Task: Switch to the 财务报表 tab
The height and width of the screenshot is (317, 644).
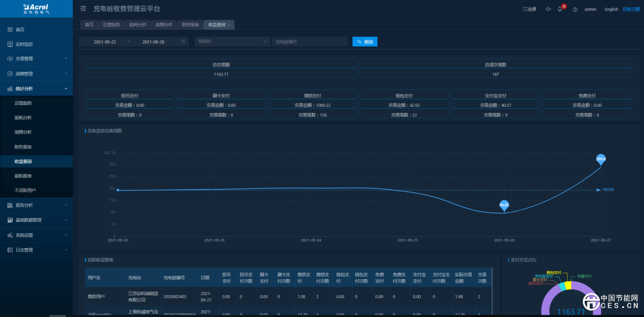Action: pyautogui.click(x=190, y=25)
